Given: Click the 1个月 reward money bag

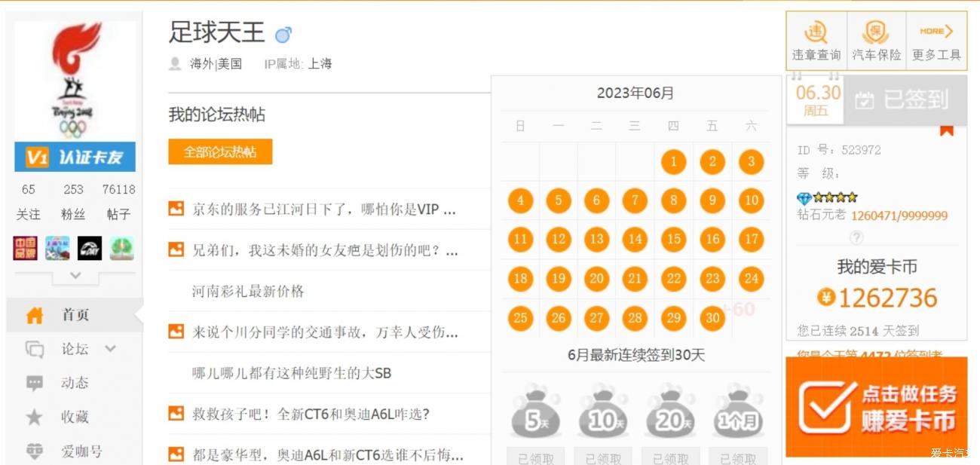Looking at the screenshot, I should [x=738, y=413].
